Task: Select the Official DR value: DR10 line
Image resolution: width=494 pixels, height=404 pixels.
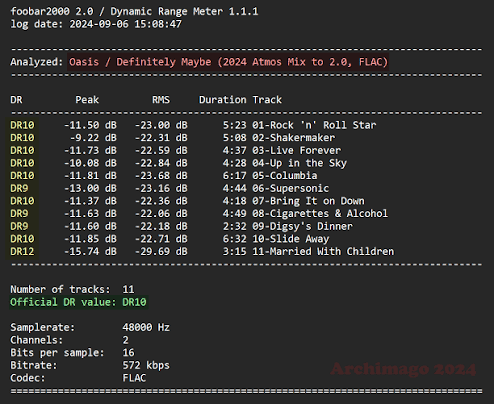Action: [x=78, y=302]
